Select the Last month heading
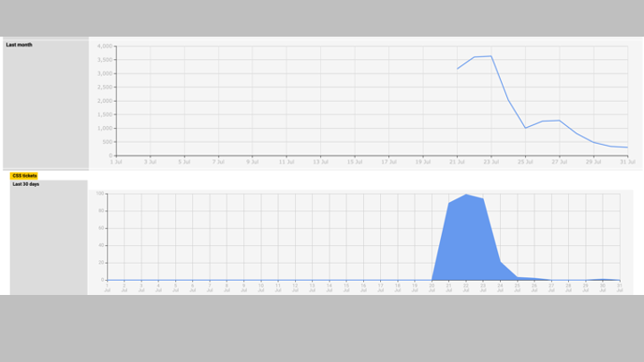Image resolution: width=644 pixels, height=362 pixels. [19, 45]
